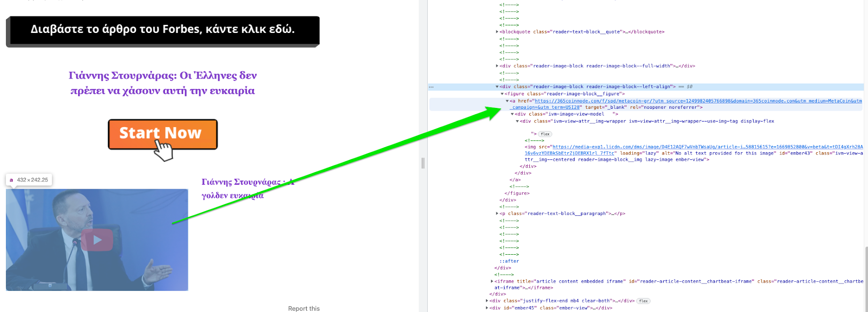Image resolution: width=868 pixels, height=312 pixels.
Task: Click the three-dot actions icon beside the selected DOM row
Action: [431, 87]
